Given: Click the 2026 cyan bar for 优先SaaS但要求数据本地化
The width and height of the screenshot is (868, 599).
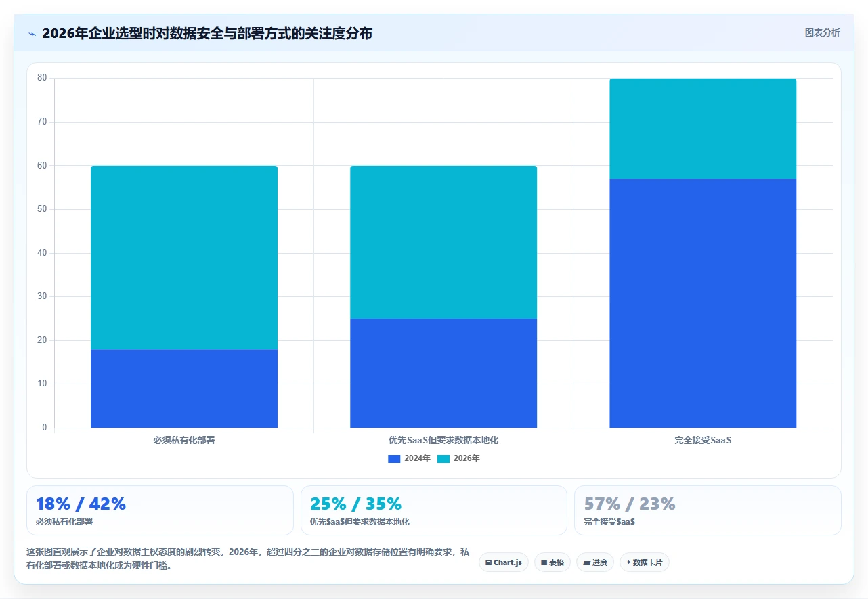Looking at the screenshot, I should [x=443, y=242].
